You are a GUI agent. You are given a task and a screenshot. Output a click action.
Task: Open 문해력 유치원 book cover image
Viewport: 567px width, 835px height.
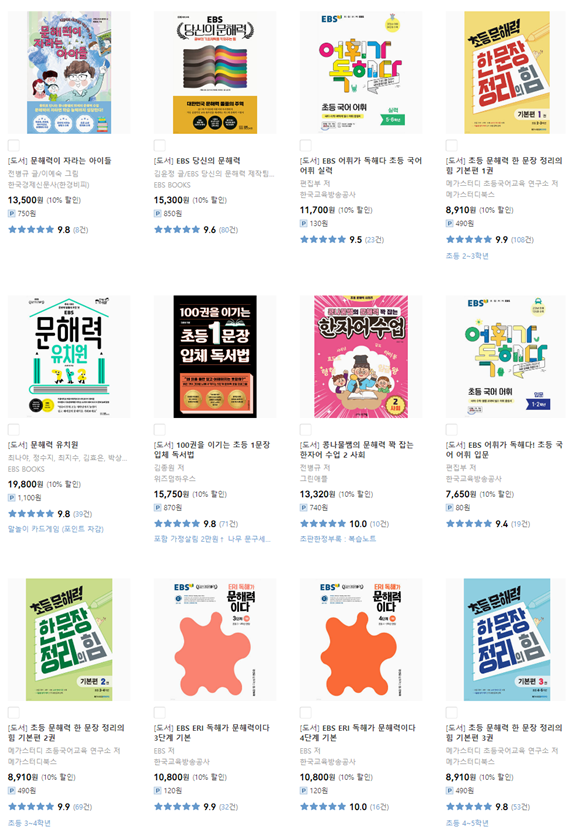point(69,356)
